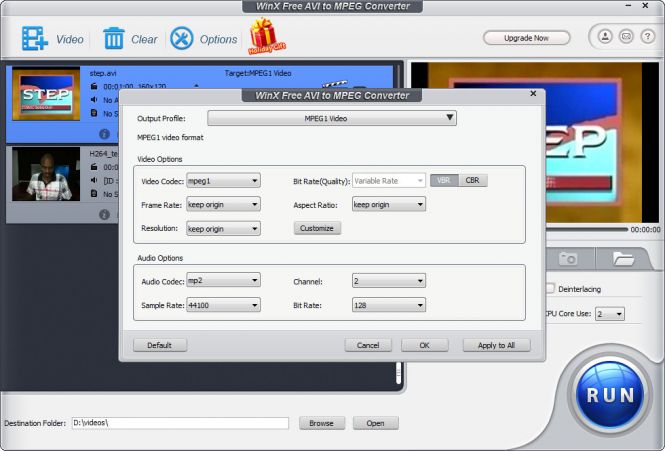Open the Sample Rate dropdown
Viewport: 665px width, 451px height.
223,305
